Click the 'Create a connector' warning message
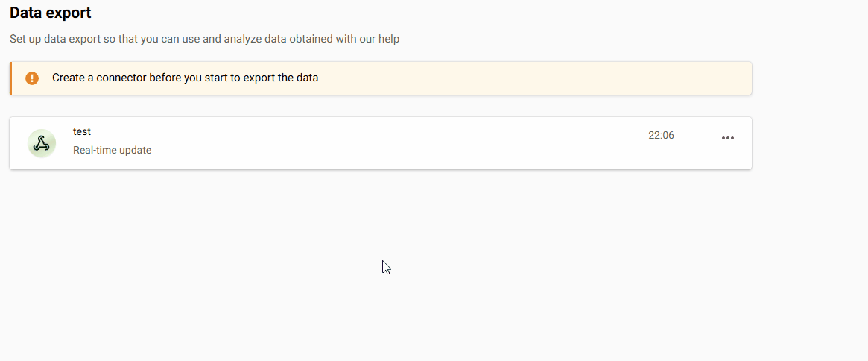This screenshot has height=361, width=868. [x=185, y=78]
